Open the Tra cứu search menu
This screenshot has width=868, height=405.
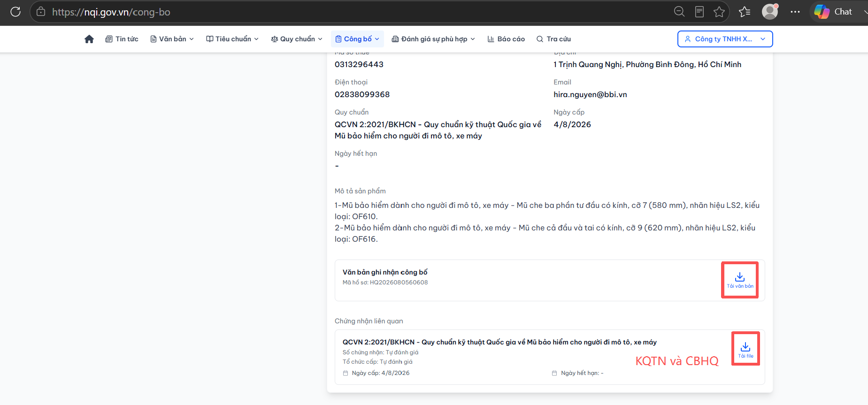(x=554, y=39)
